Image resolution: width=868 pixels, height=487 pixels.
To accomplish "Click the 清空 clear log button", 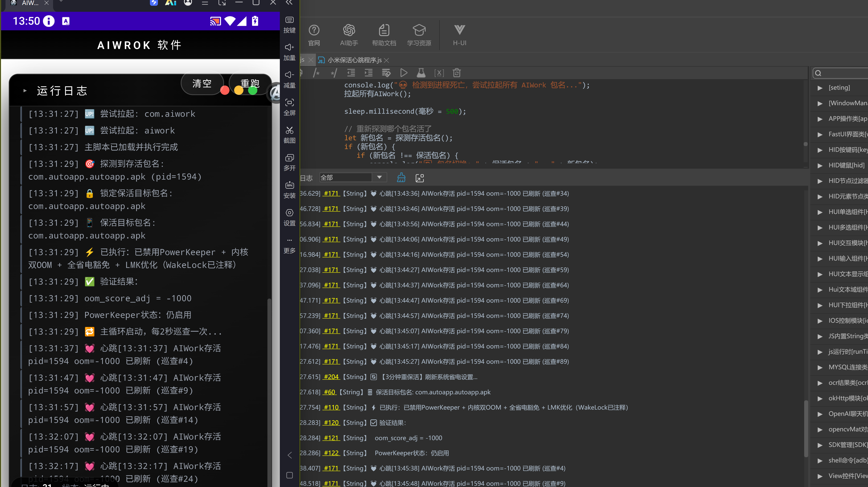I will (202, 84).
